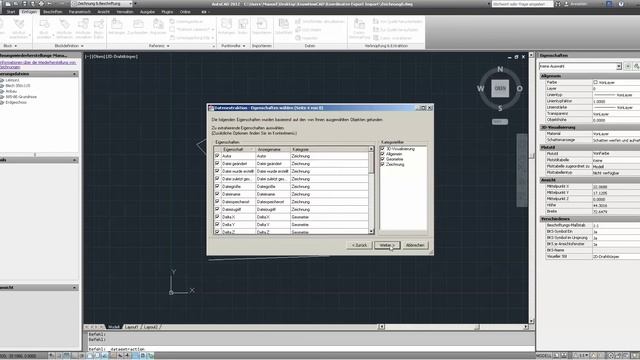Expand the Blockdefinition ribbon panel
The width and height of the screenshot is (640, 360).
point(69,46)
